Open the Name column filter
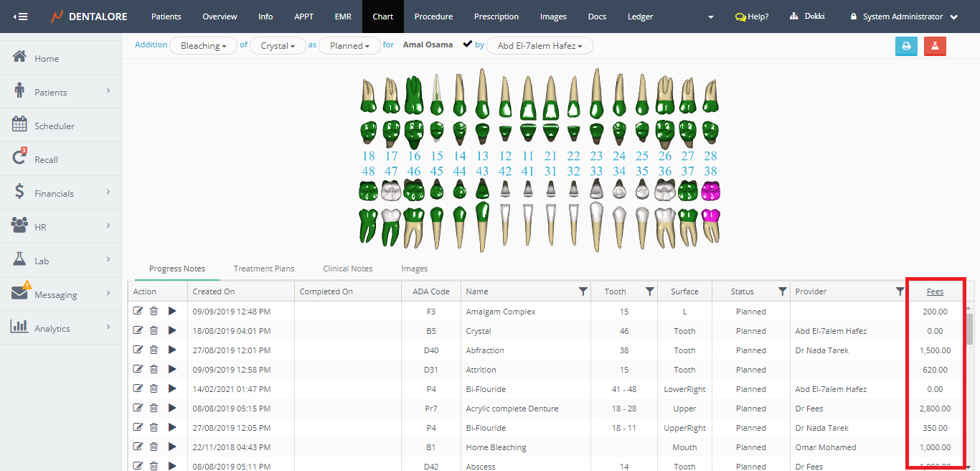The image size is (980, 471). tap(583, 292)
